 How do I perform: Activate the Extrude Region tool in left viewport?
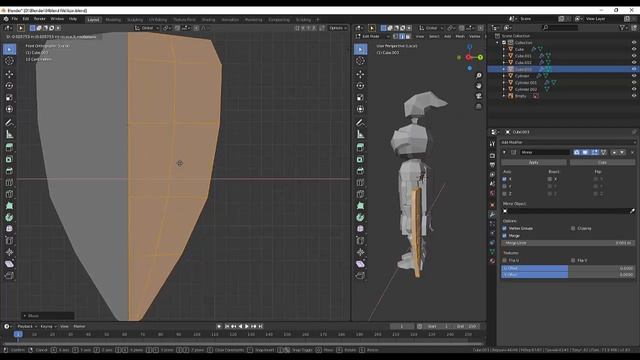click(9, 147)
